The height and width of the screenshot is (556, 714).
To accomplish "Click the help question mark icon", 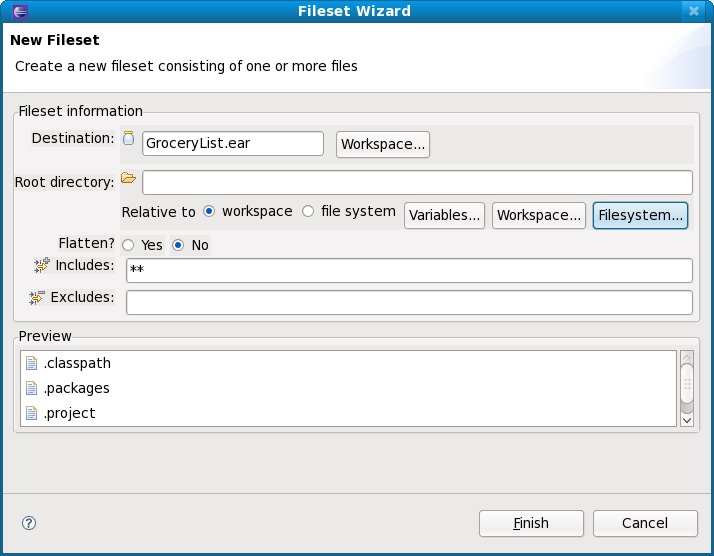I will [29, 523].
